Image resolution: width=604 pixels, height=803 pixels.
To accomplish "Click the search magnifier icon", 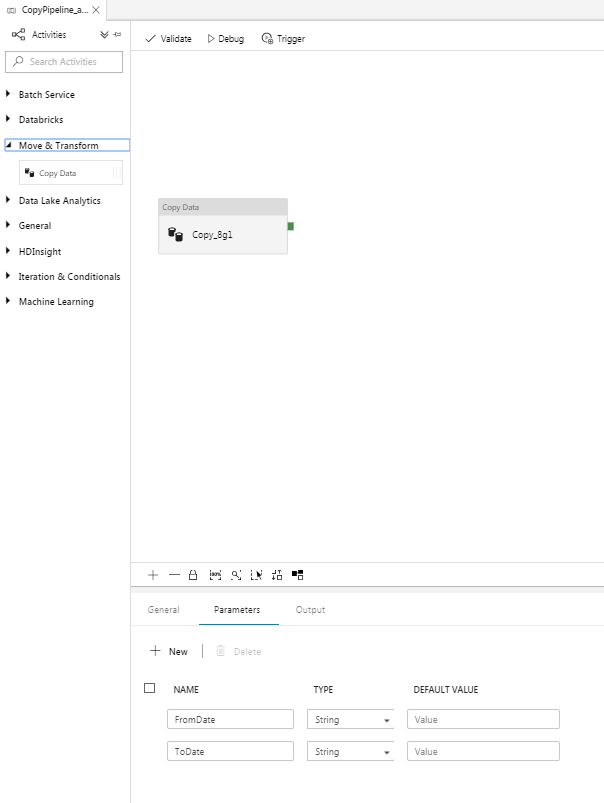I will pyautogui.click(x=18, y=61).
